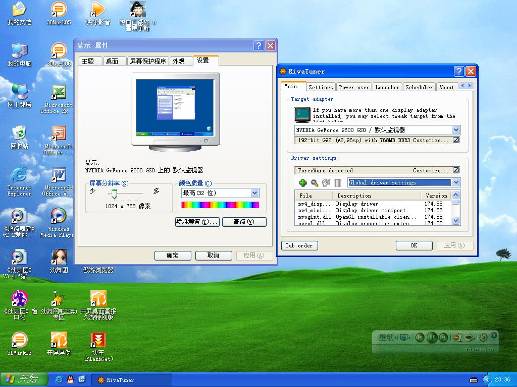This screenshot has height=387, width=517.
Task: Switch to the Power user tab in RivaTuner
Action: 354,87
